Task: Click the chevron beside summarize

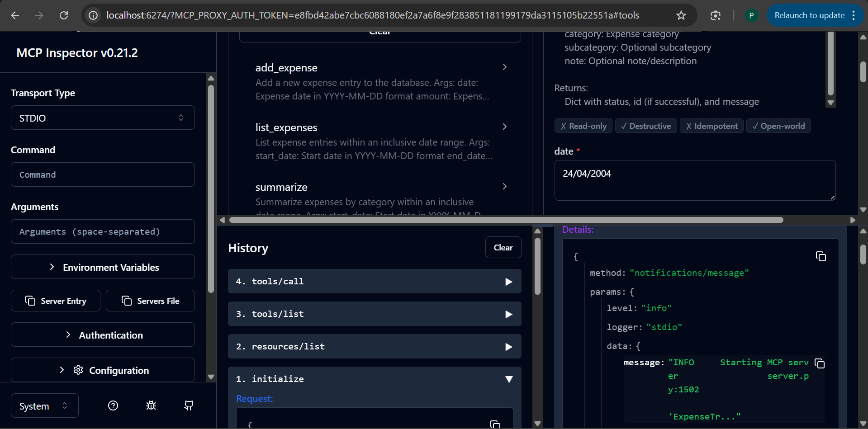Action: 504,186
